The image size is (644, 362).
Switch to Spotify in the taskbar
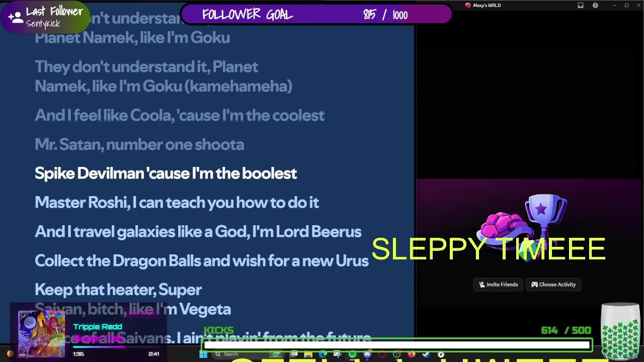point(352,354)
